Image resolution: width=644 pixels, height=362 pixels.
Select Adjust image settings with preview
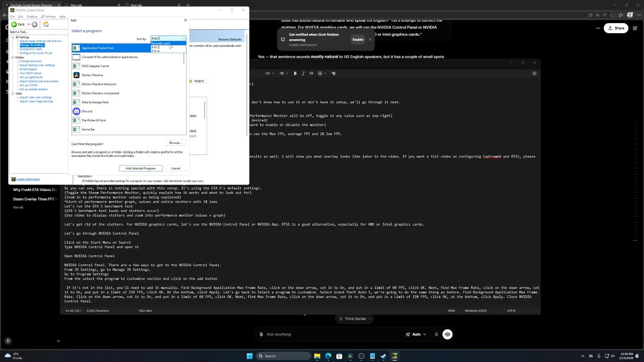pos(40,41)
